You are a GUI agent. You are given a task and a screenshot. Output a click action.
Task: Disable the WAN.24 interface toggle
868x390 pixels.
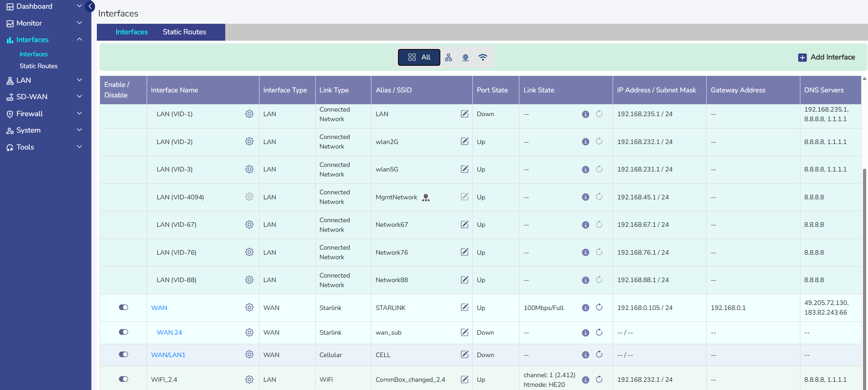click(123, 332)
